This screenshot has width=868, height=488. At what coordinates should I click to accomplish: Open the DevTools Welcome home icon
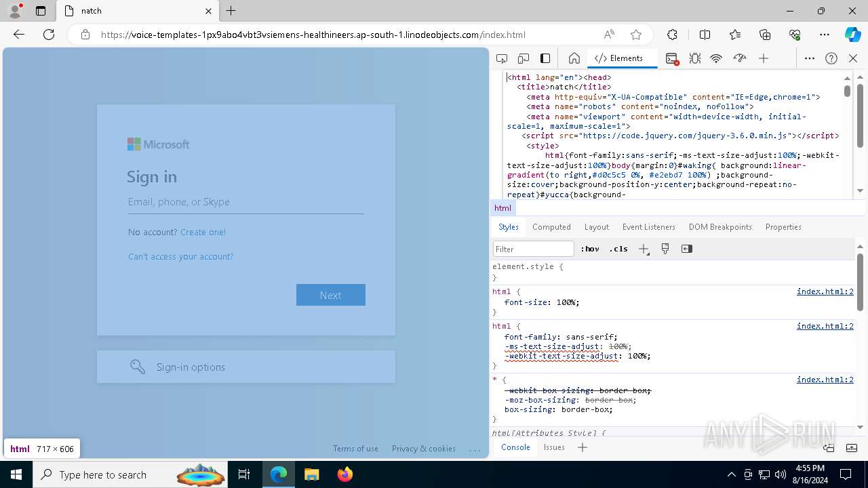click(574, 58)
